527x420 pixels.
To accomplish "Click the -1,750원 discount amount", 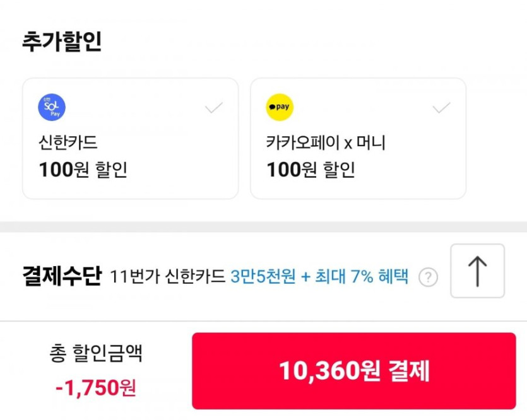I will 96,387.
